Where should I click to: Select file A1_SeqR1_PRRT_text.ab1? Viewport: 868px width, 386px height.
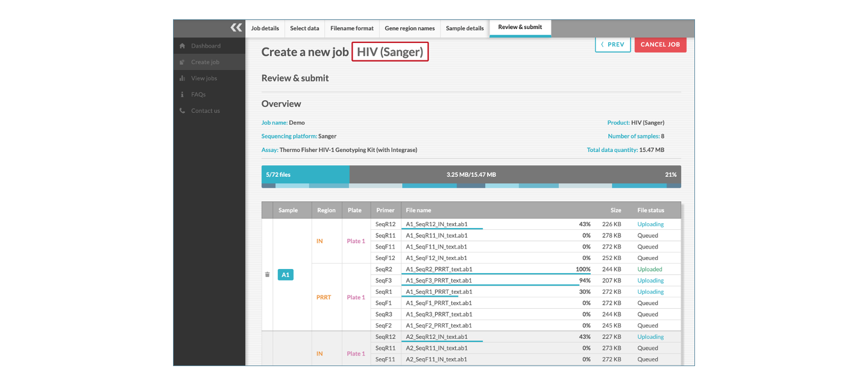(439, 292)
